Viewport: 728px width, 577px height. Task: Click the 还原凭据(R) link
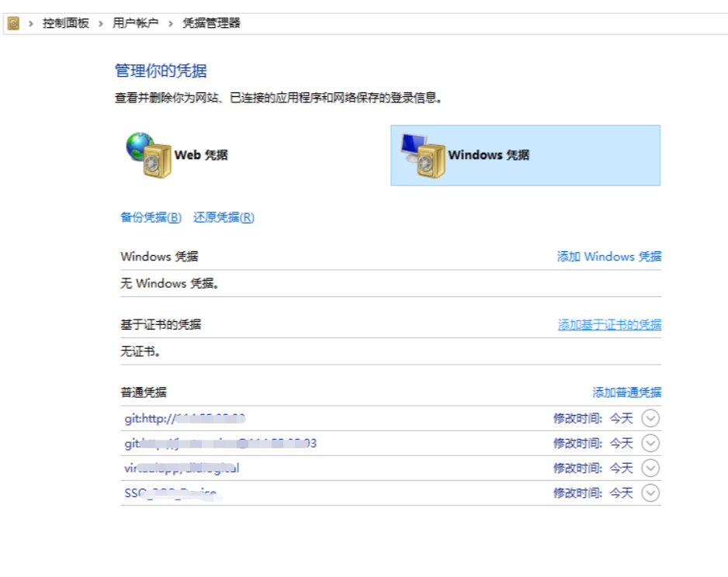point(224,217)
